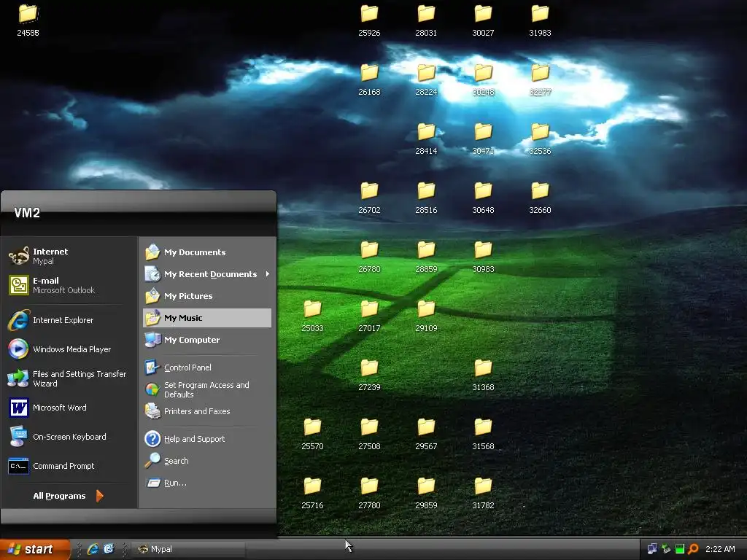This screenshot has height=560, width=747.
Task: Select desktop folder 31782
Action: pyautogui.click(x=483, y=492)
